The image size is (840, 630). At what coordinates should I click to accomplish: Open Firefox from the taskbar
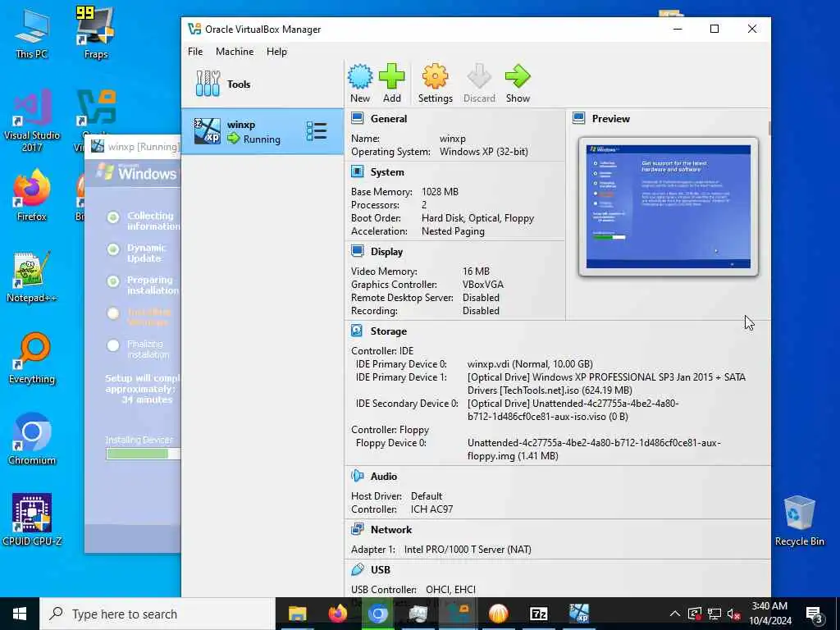(337, 614)
